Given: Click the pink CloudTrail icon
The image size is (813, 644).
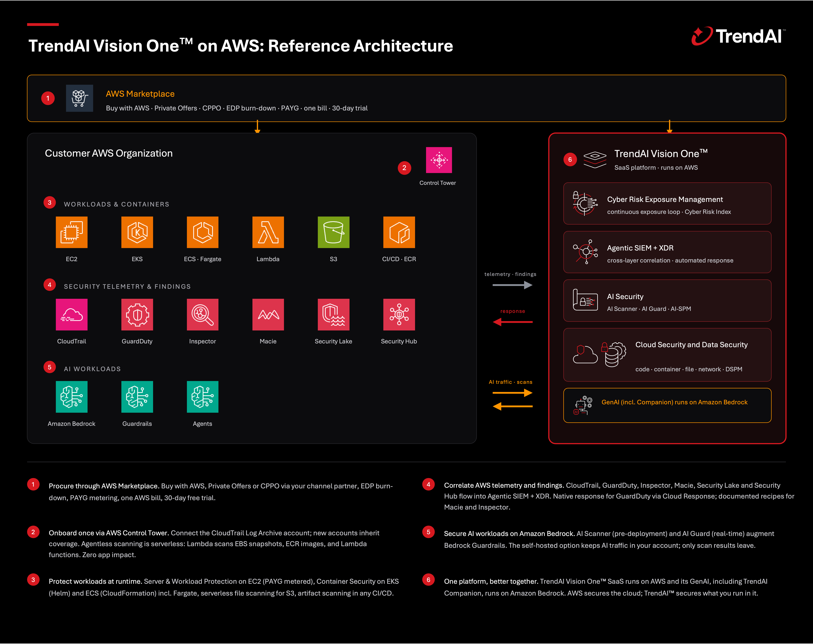Looking at the screenshot, I should [x=72, y=315].
